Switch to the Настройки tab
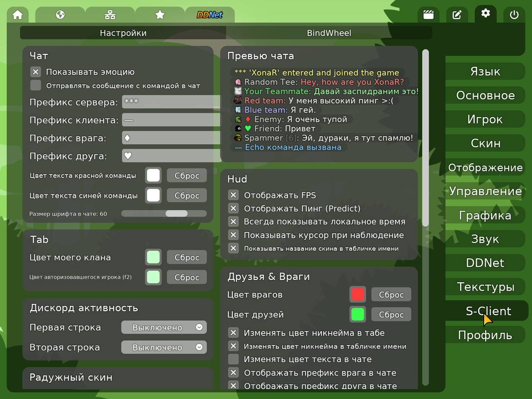Screen dimensions: 532x399 [123, 33]
